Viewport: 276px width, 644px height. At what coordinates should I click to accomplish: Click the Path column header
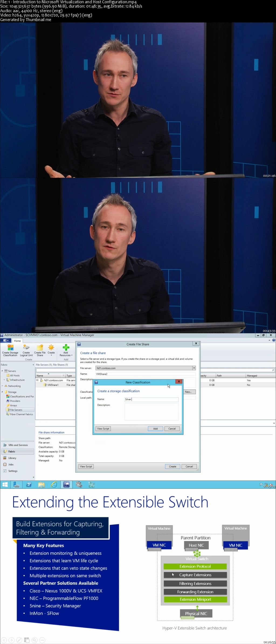230,376
